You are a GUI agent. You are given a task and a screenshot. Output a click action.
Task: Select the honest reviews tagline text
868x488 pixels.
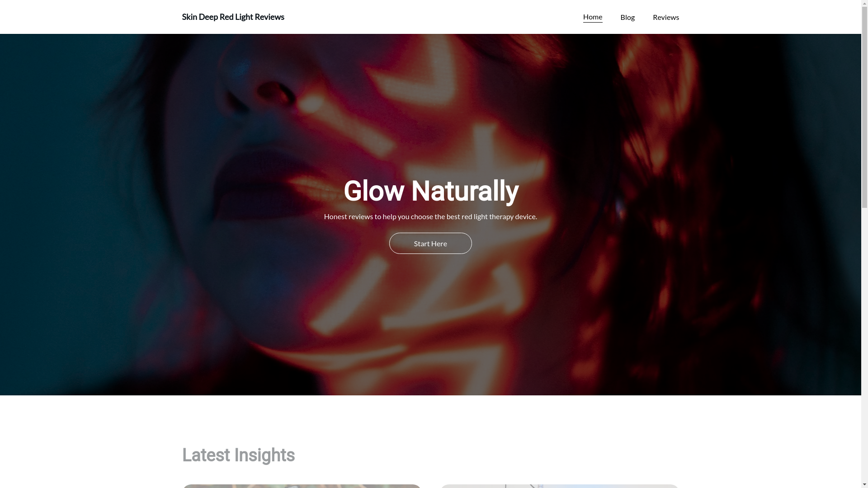(430, 216)
